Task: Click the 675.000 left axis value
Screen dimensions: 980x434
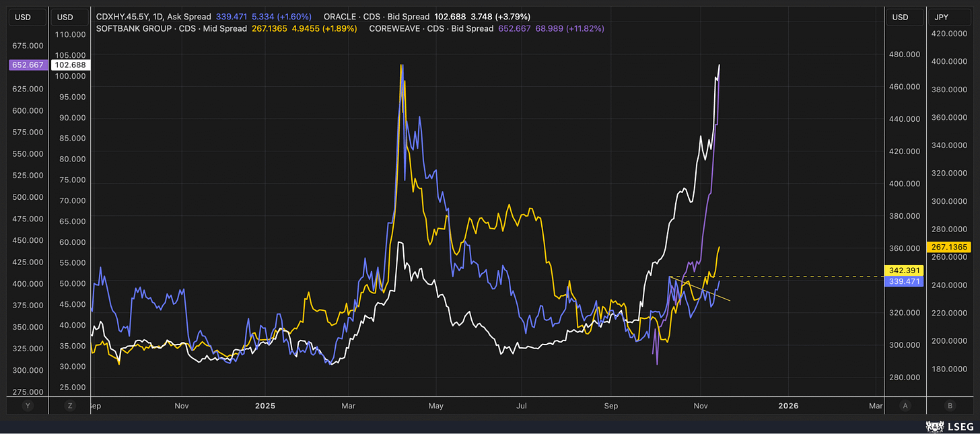Action: coord(27,46)
